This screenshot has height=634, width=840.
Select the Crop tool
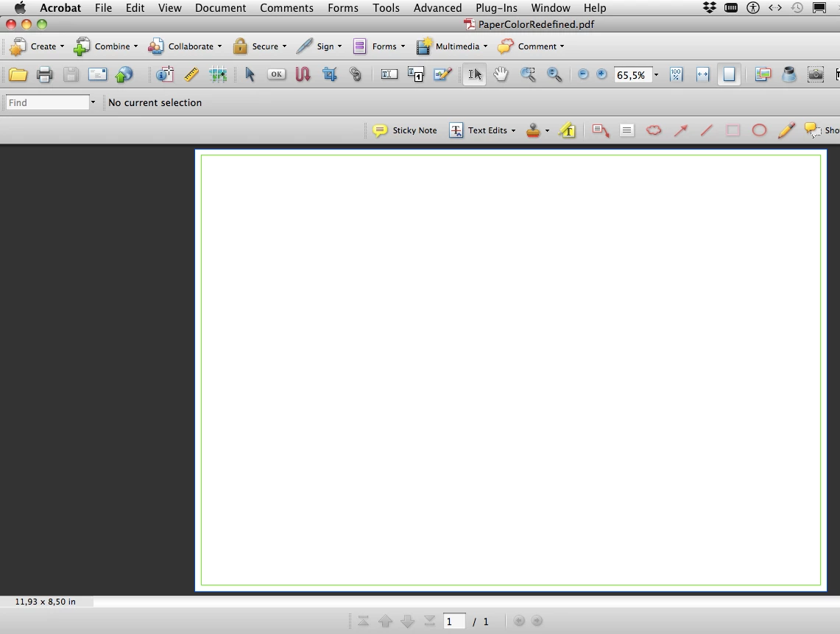330,74
